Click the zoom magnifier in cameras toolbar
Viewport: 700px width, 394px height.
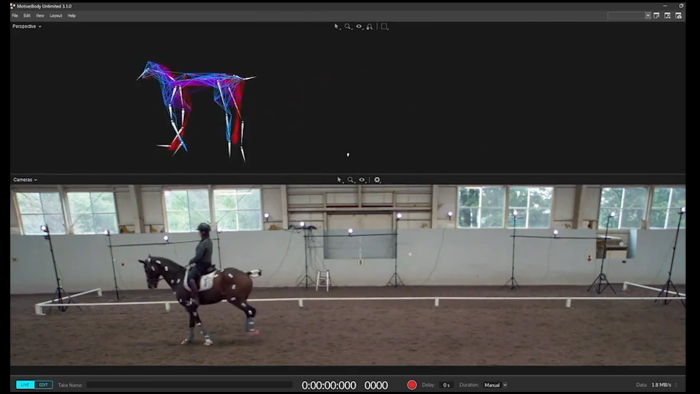pyautogui.click(x=351, y=180)
